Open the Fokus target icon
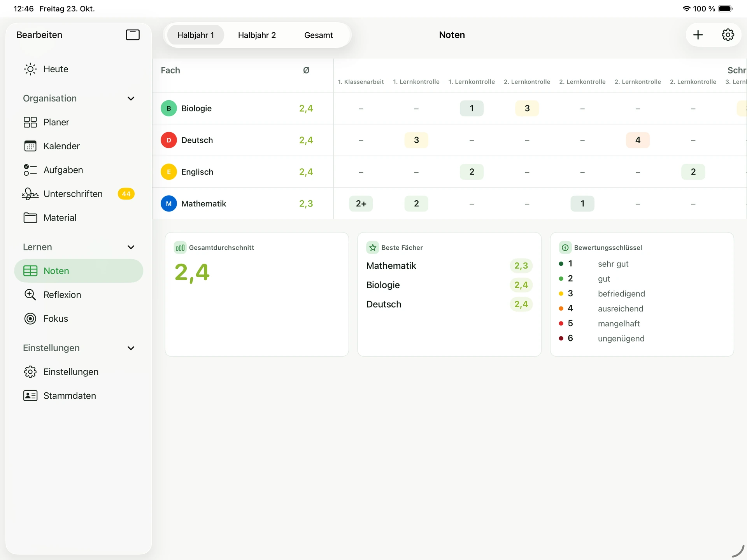This screenshot has width=747, height=560. click(x=30, y=319)
